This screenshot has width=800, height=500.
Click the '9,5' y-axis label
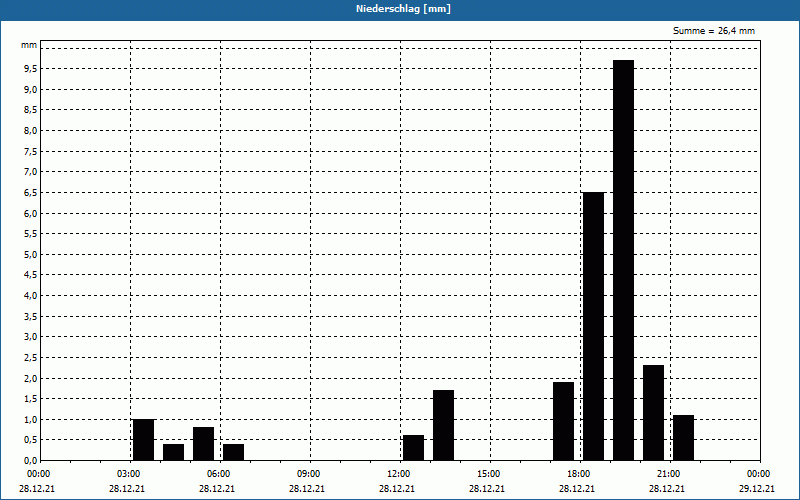[x=31, y=69]
